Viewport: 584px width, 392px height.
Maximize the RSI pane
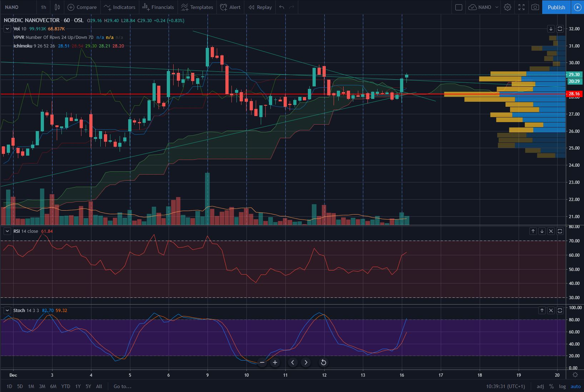click(x=560, y=231)
